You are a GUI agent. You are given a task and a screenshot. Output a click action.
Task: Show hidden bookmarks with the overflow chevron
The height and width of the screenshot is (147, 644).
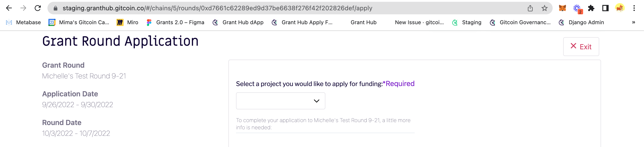pyautogui.click(x=633, y=22)
